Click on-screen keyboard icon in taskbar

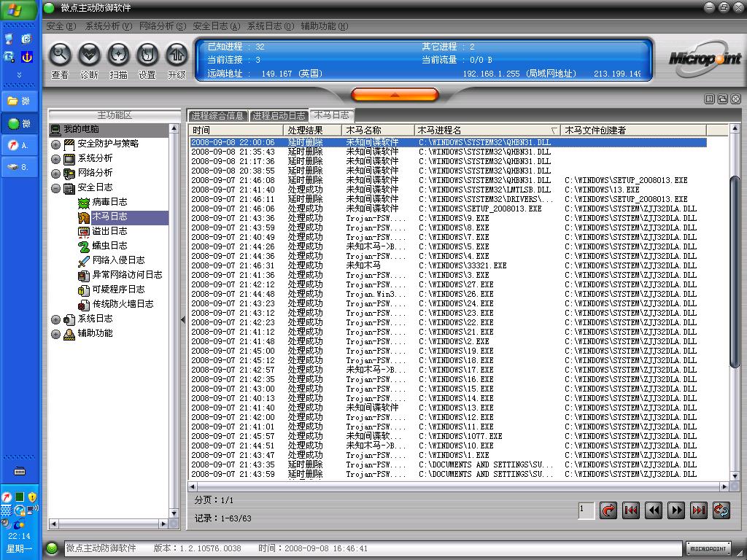[20, 472]
